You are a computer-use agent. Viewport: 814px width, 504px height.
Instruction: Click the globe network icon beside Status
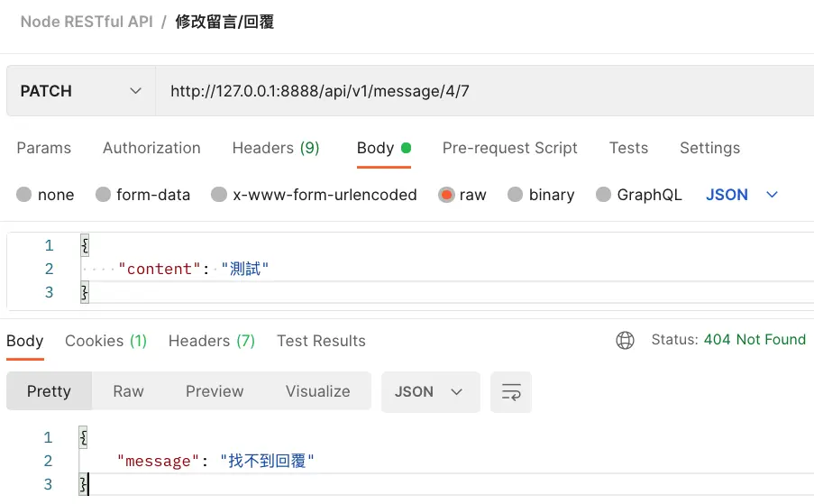(x=625, y=340)
